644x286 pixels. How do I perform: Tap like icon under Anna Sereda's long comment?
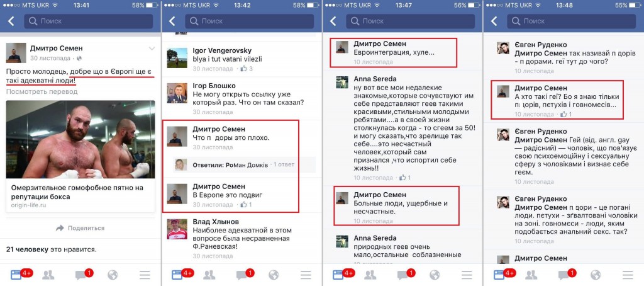(x=402, y=178)
